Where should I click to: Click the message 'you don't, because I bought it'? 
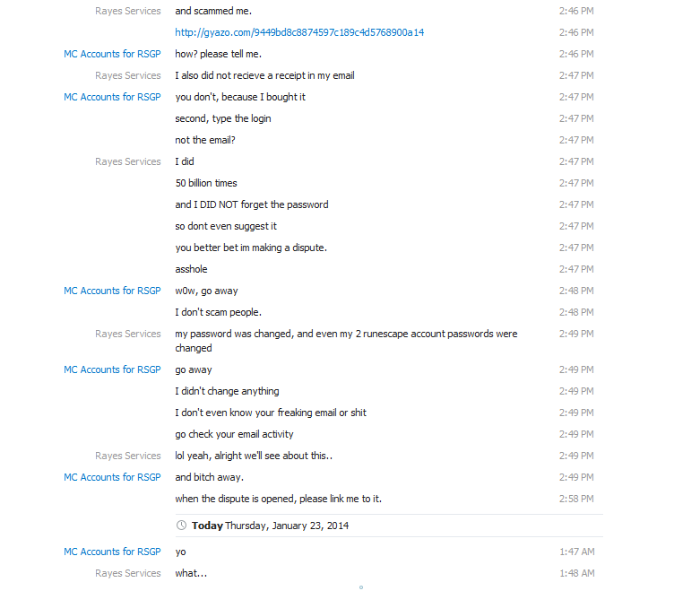click(x=240, y=97)
